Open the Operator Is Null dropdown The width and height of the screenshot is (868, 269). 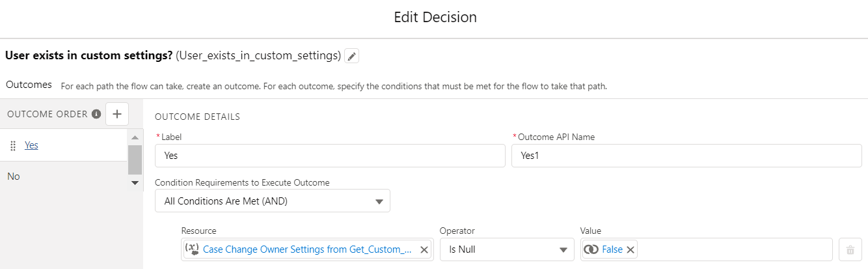click(x=506, y=249)
